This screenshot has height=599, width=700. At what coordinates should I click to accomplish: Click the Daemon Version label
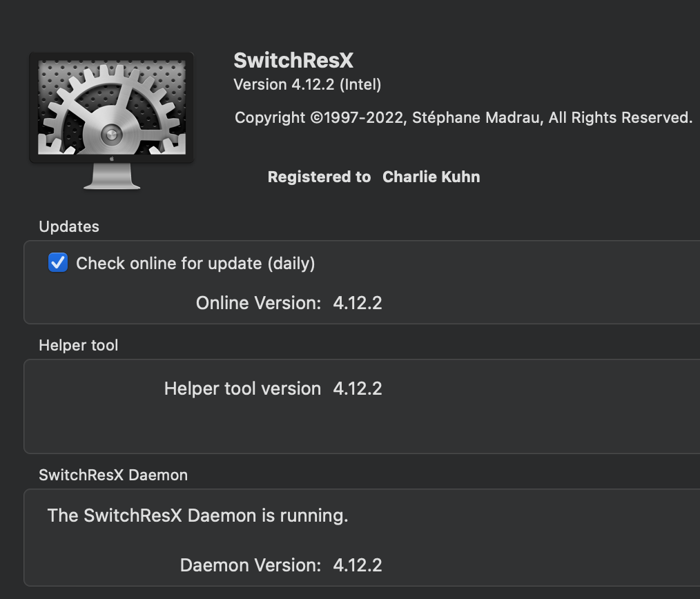[x=251, y=565]
